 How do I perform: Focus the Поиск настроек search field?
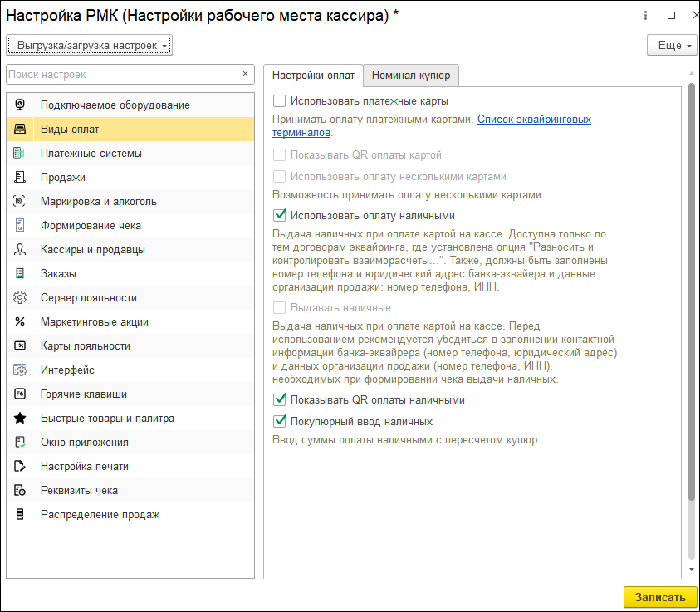coord(121,75)
